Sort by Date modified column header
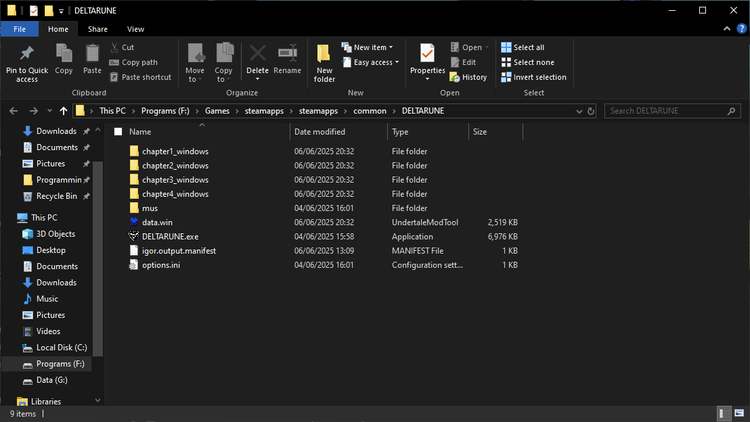750x422 pixels. click(338, 132)
